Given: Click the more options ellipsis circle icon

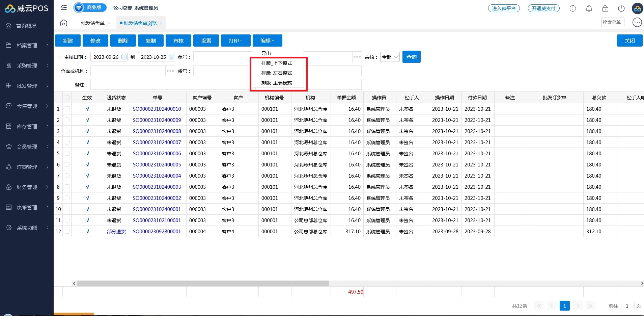Looking at the screenshot, I should [637, 22].
